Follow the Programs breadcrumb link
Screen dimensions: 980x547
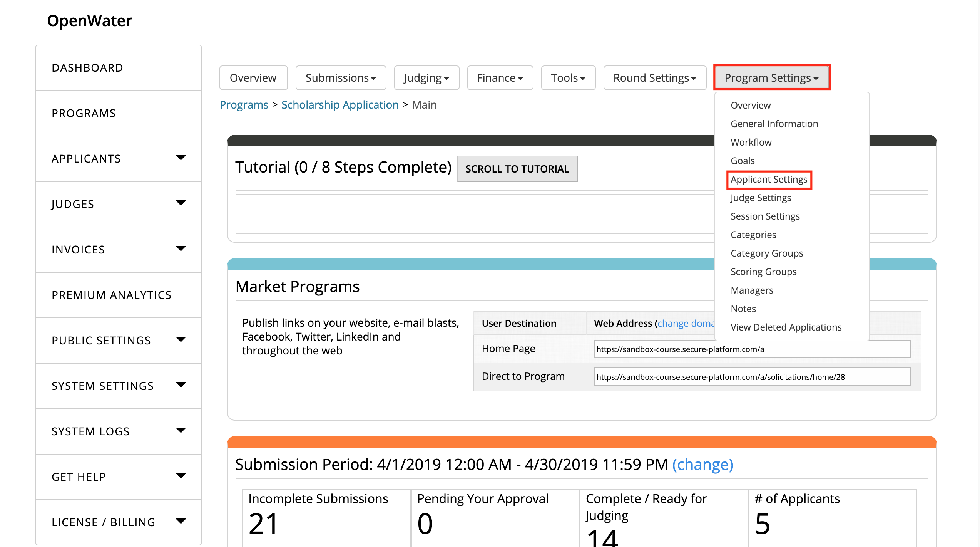(x=244, y=105)
